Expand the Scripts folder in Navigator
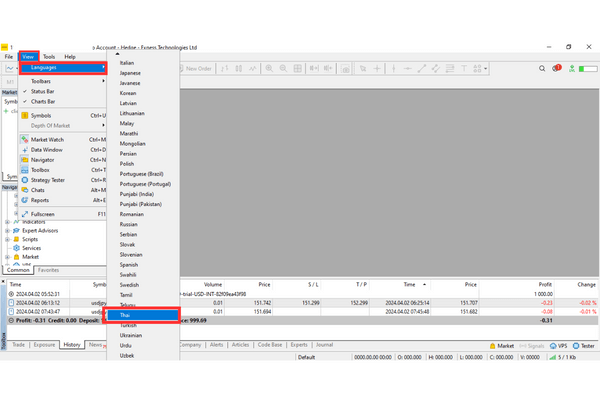Screen dimensions: 600x400 point(7,239)
